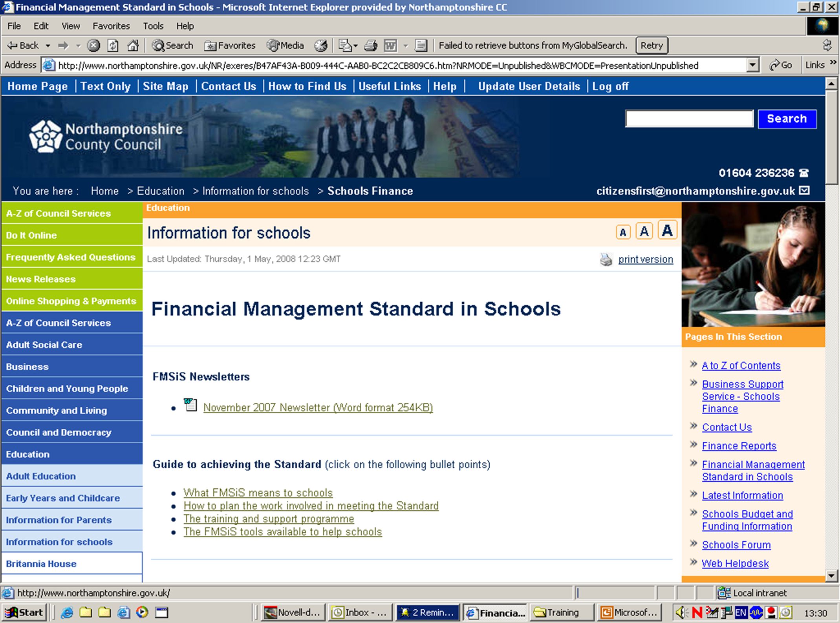Click the email envelope icon in the header
Viewport: 840px width, 623px height.
pyautogui.click(x=804, y=190)
